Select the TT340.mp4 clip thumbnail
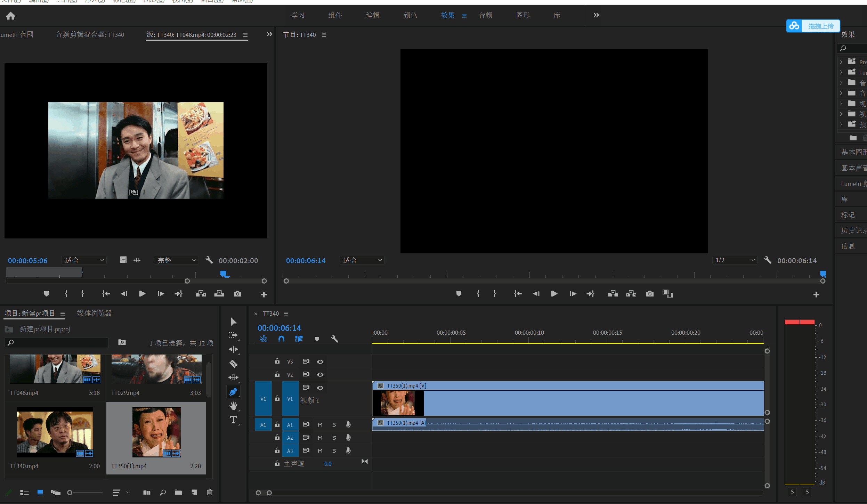 click(x=55, y=432)
